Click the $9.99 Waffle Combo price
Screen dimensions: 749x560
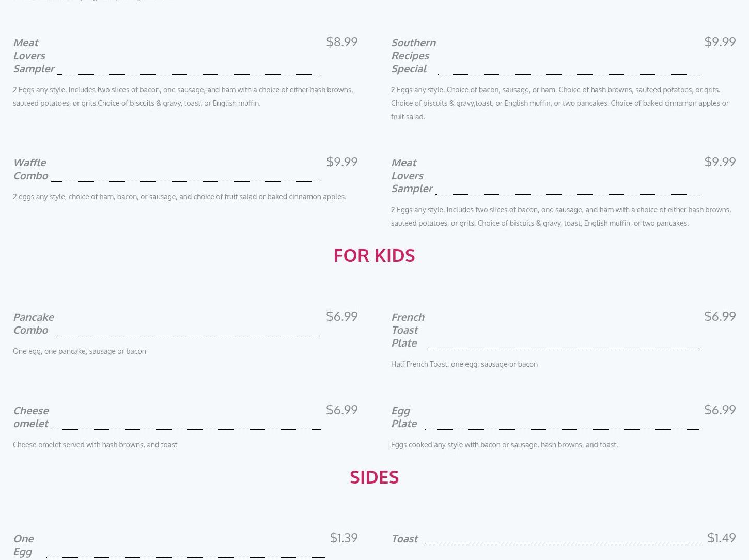[x=342, y=162]
